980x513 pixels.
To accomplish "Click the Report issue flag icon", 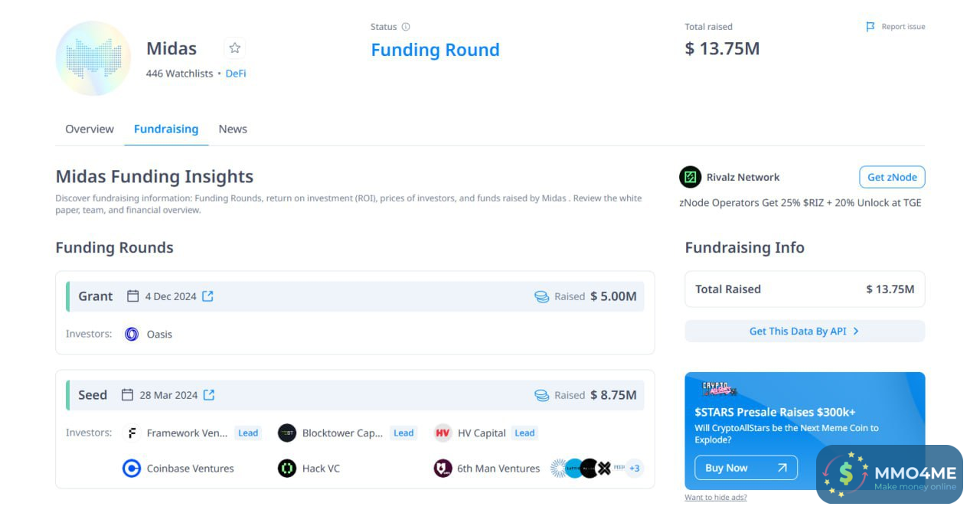I will (x=870, y=27).
